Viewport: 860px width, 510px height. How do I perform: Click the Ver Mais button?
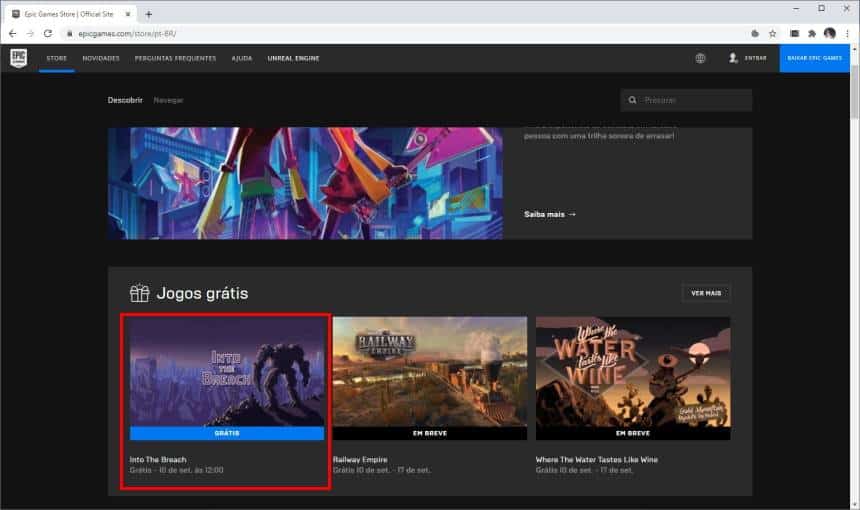tap(706, 293)
